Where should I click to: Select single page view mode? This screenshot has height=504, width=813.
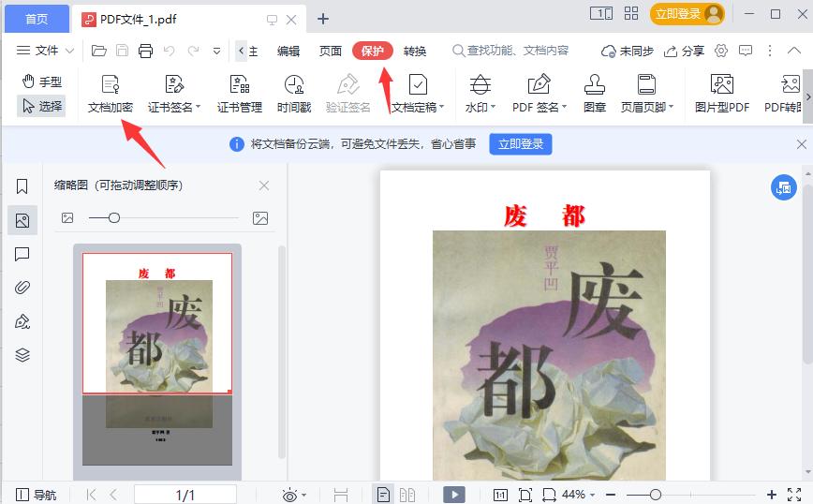click(383, 495)
